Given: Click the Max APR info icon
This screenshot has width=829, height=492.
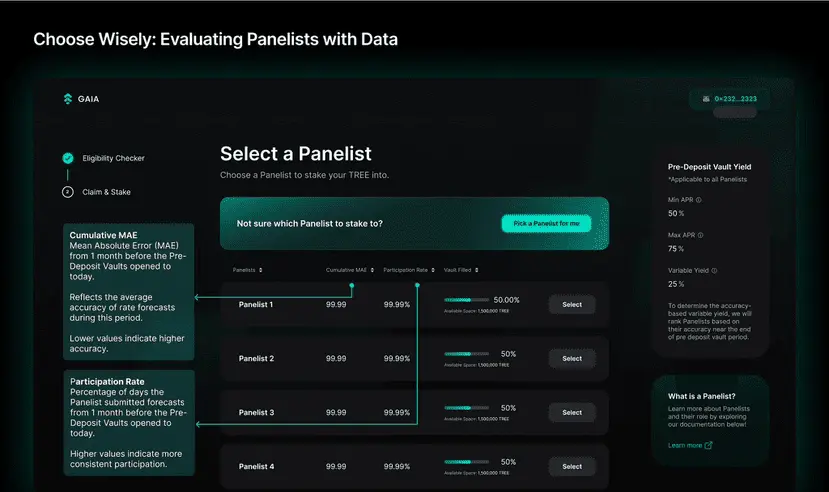Looking at the screenshot, I should 701,235.
